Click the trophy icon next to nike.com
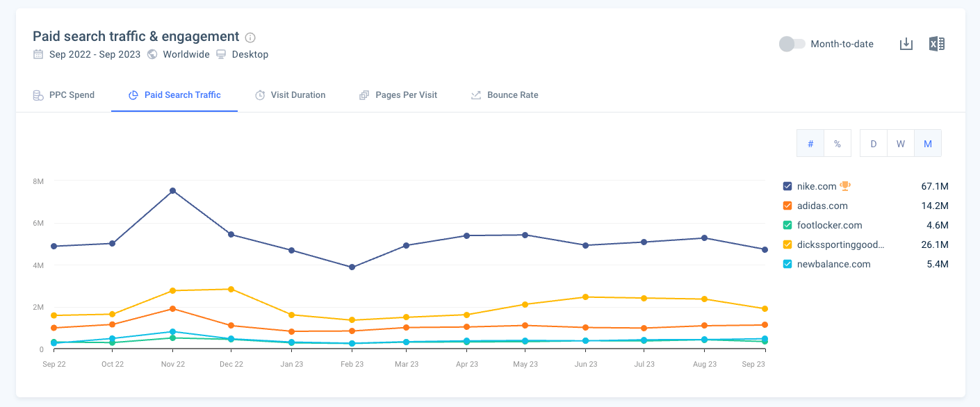 [844, 185]
